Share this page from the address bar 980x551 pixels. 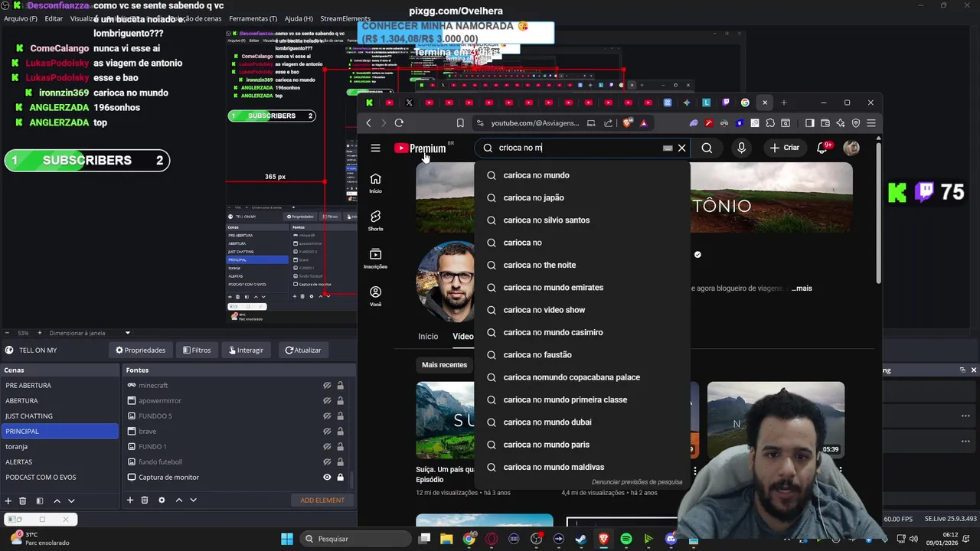[608, 122]
